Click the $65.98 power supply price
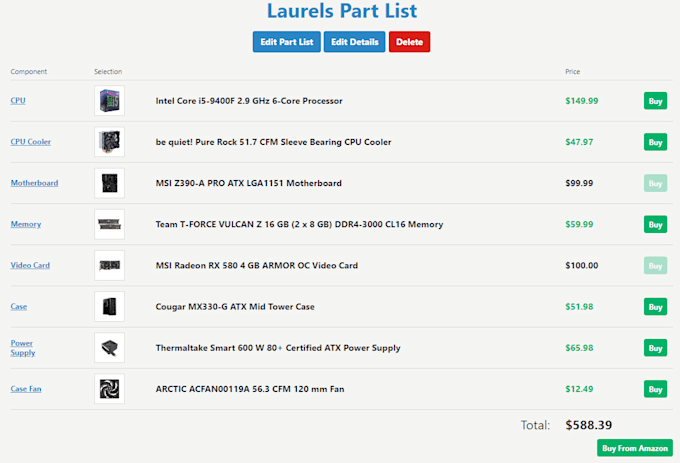This screenshot has height=463, width=680. click(x=579, y=348)
